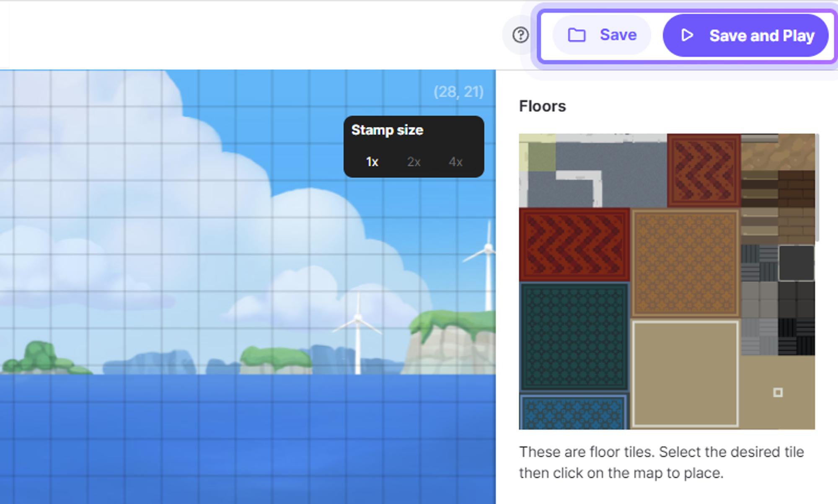Screen dimensions: 838x504
Task: Choose the dark teal patterned rug tile
Action: (x=574, y=336)
